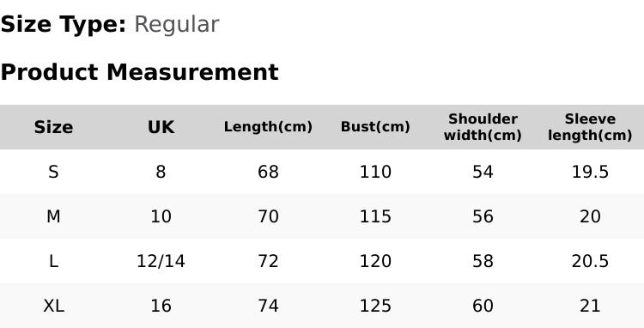This screenshot has height=328, width=644.
Task: Select the size M row label
Action: [x=53, y=216]
